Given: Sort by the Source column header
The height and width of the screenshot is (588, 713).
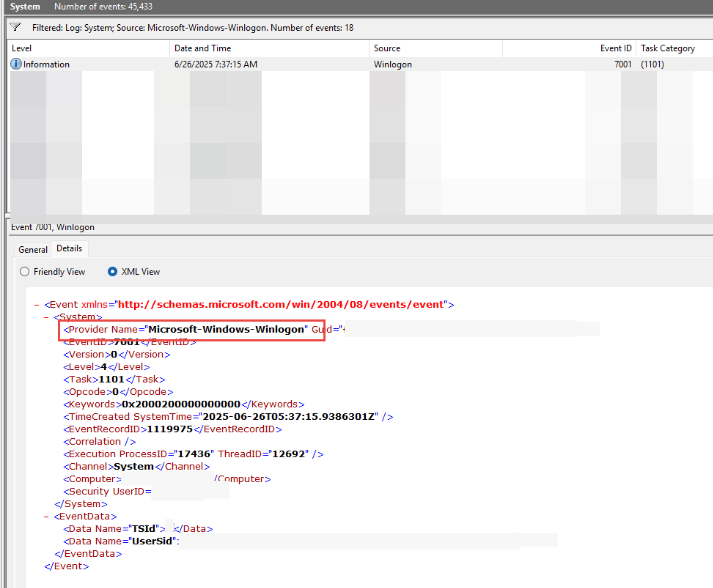Looking at the screenshot, I should pyautogui.click(x=436, y=48).
